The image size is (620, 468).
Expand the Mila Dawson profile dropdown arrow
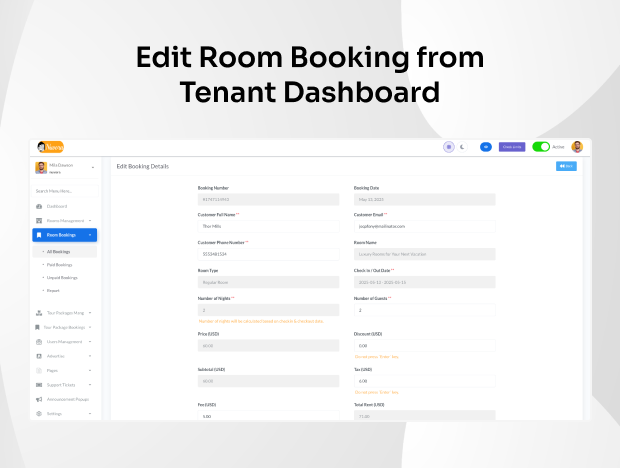pyautogui.click(x=93, y=168)
